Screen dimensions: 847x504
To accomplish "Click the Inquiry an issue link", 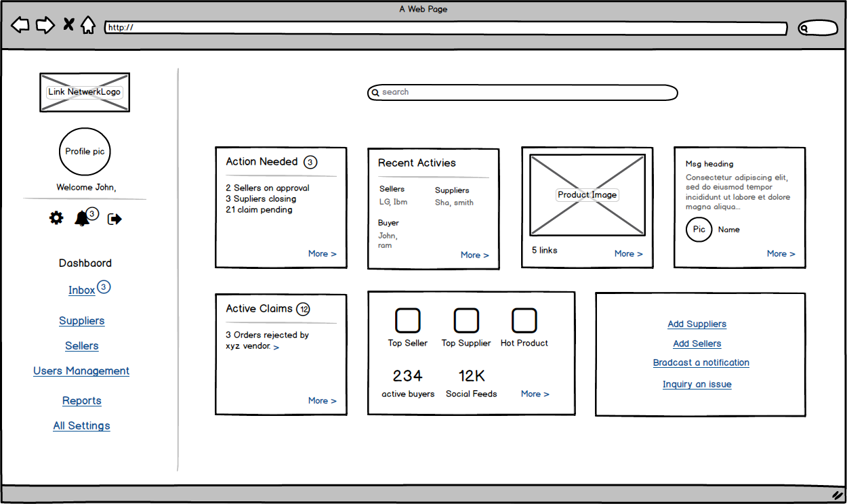I will tap(697, 384).
